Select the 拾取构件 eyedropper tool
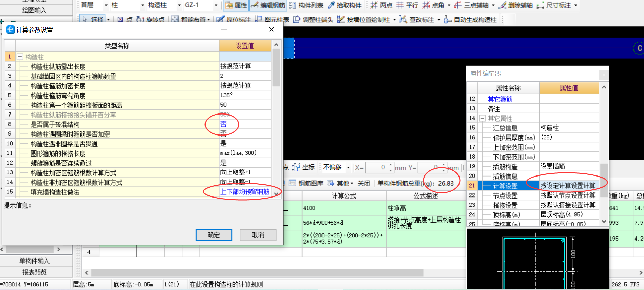The height and width of the screenshot is (290, 644). click(x=345, y=5)
